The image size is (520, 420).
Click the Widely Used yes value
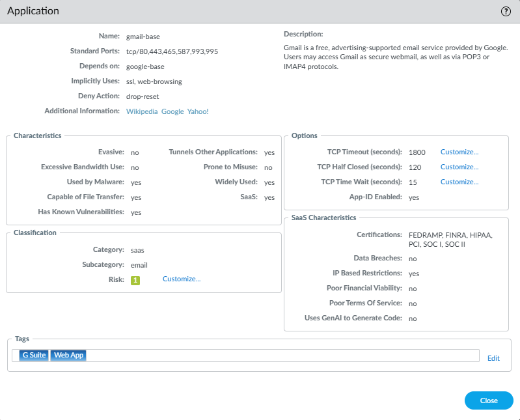point(269,182)
